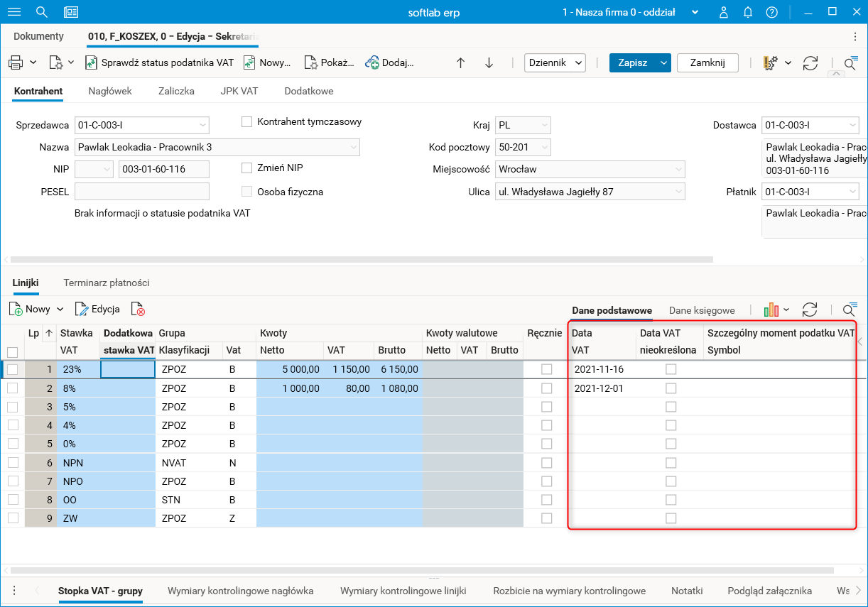This screenshot has height=607, width=868.
Task: Click the help question mark icon
Action: point(772,12)
